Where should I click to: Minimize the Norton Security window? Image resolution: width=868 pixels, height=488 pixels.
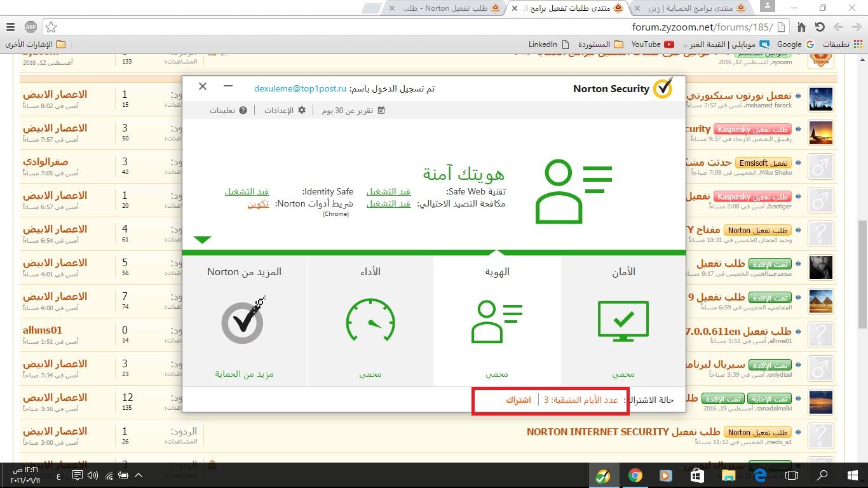click(x=228, y=86)
